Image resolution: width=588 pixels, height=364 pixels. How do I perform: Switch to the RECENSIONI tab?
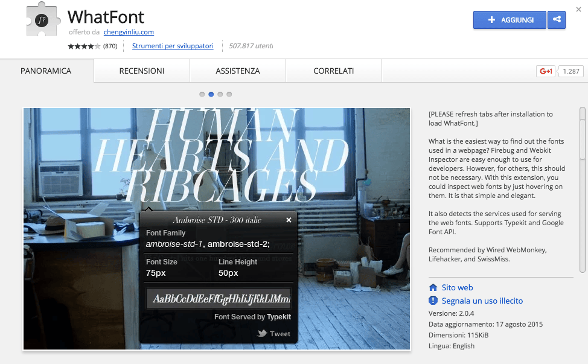point(141,71)
